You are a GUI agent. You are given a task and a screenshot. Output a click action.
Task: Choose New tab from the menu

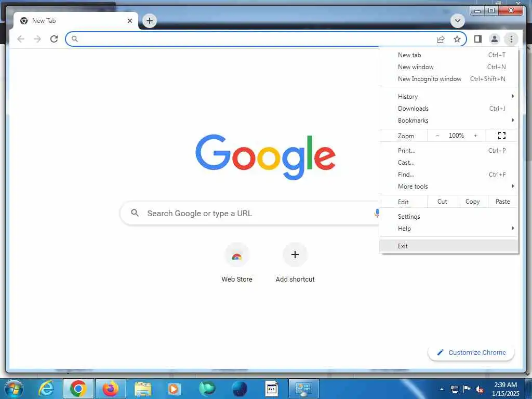click(x=449, y=55)
